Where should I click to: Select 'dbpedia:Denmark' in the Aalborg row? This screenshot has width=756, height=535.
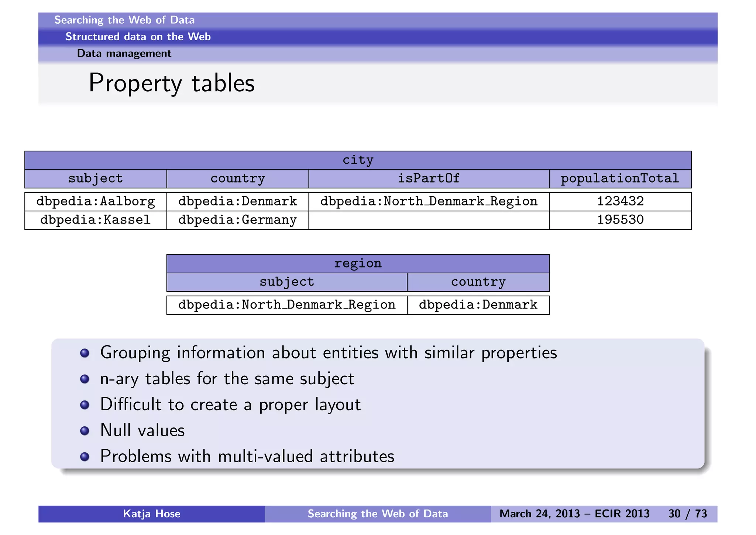pyautogui.click(x=238, y=202)
